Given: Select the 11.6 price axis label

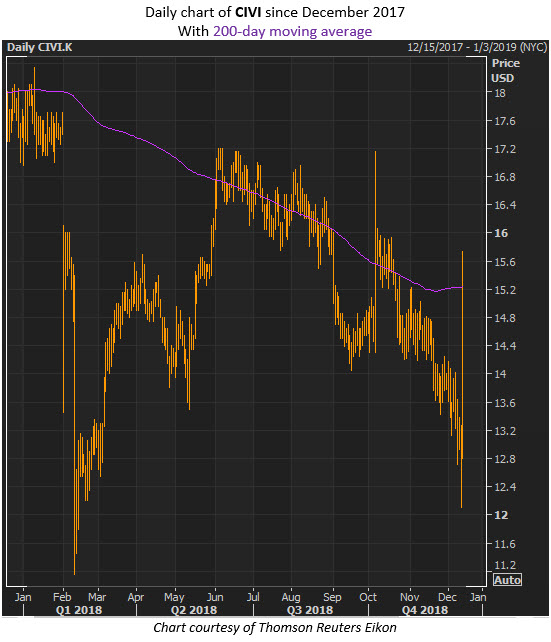Looking at the screenshot, I should click(x=504, y=544).
